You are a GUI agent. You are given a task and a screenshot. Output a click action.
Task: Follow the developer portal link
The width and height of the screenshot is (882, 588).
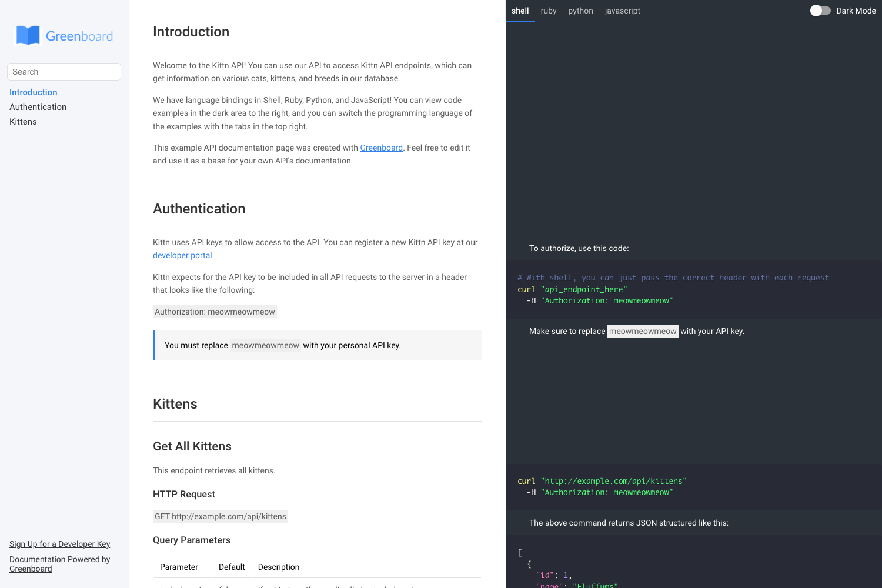[182, 255]
